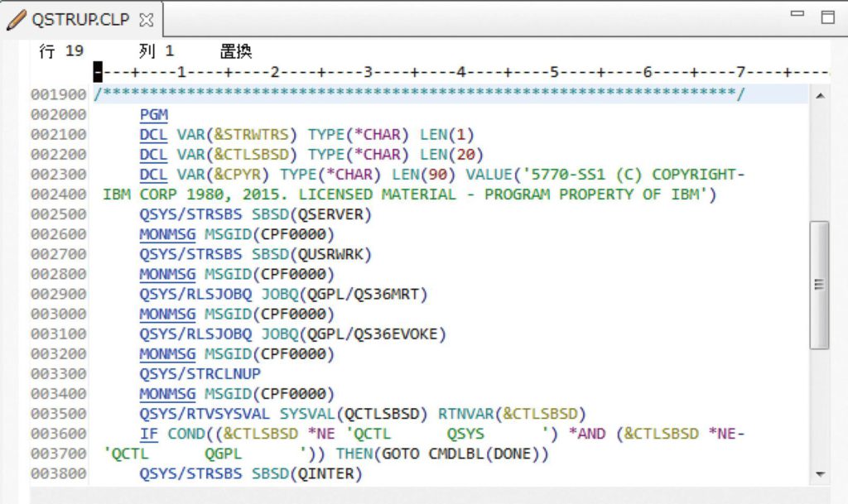Maximize the editor view pane
Screen dimensions: 848x504
click(827, 17)
